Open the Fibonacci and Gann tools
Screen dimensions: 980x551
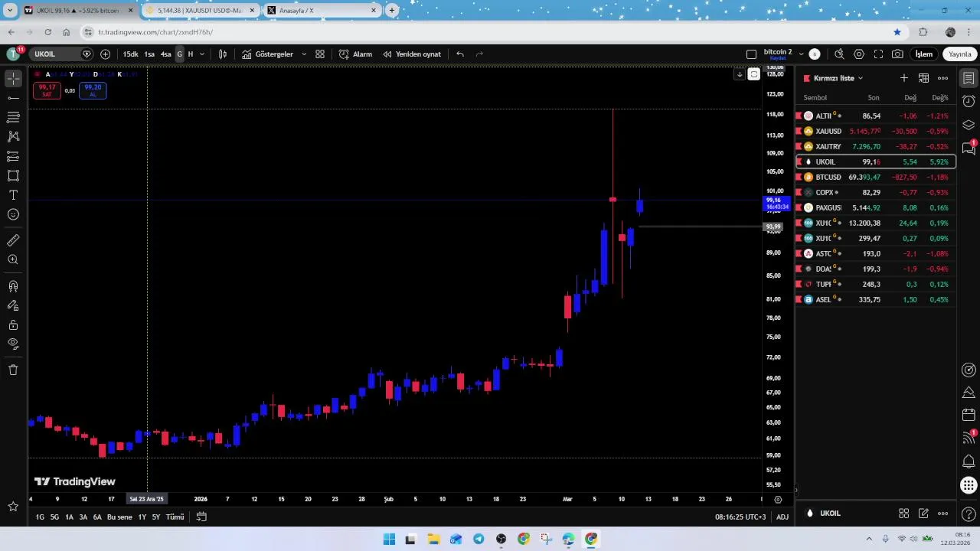(x=13, y=117)
